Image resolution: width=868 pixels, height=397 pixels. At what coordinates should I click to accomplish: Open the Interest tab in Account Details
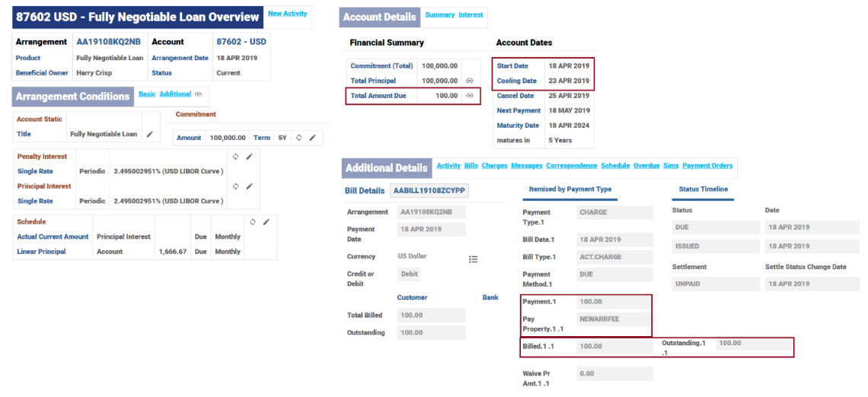471,15
